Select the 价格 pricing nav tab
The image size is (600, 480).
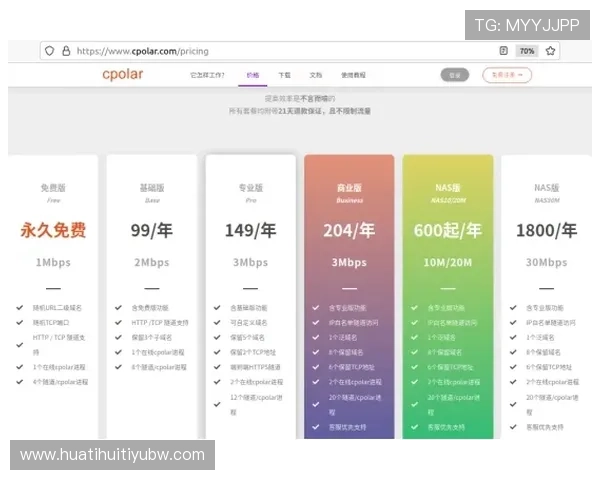(253, 75)
